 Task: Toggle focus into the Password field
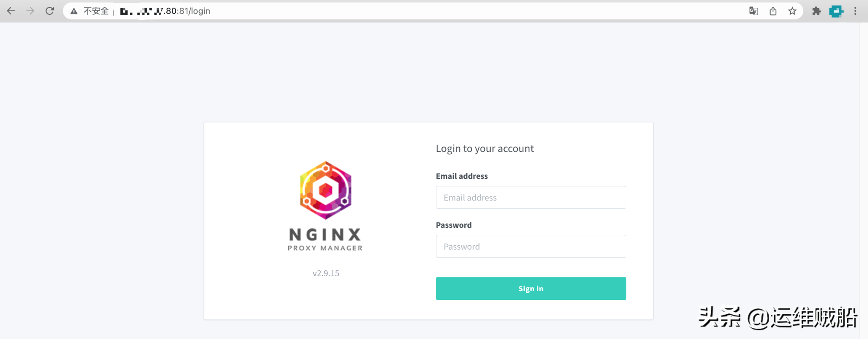tap(531, 246)
